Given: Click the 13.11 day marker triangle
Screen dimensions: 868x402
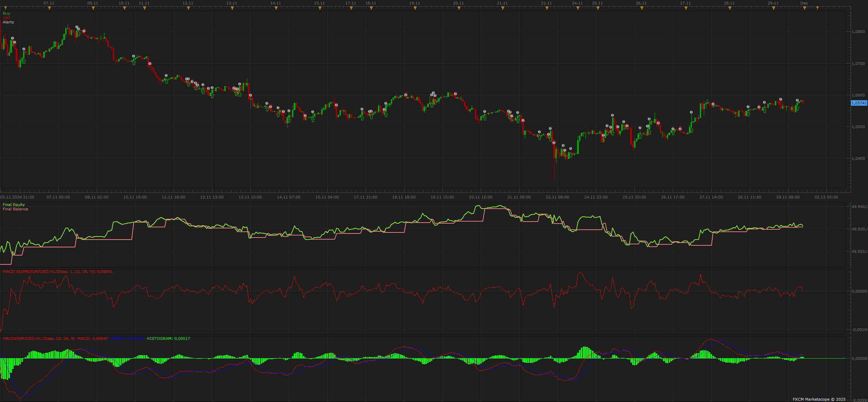Looking at the screenshot, I should pyautogui.click(x=232, y=8).
